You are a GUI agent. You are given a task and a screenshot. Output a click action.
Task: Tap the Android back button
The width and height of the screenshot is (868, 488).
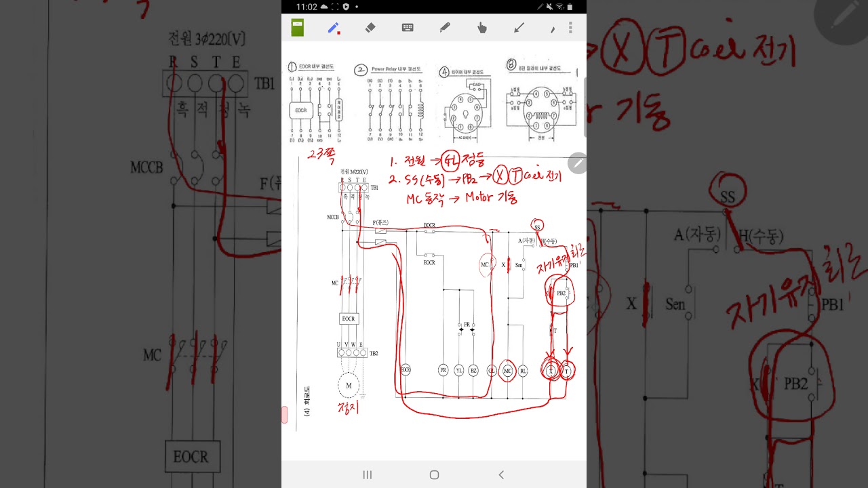coord(501,474)
